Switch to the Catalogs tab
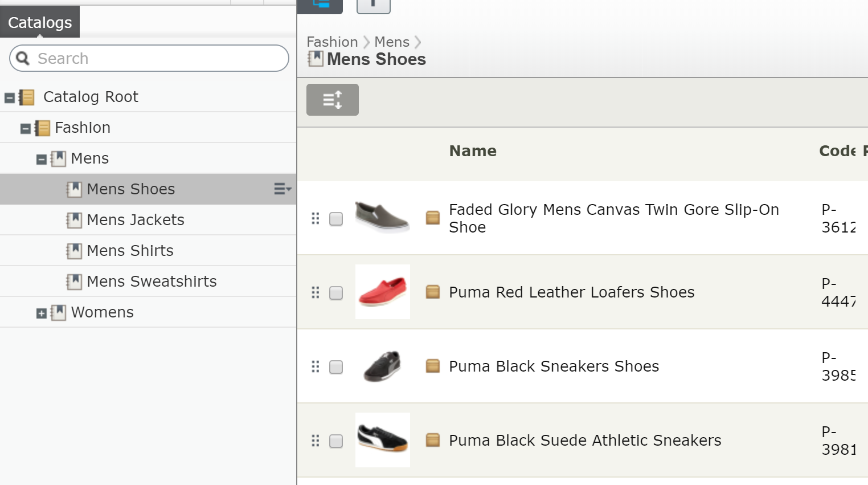The width and height of the screenshot is (868, 485). (x=39, y=22)
